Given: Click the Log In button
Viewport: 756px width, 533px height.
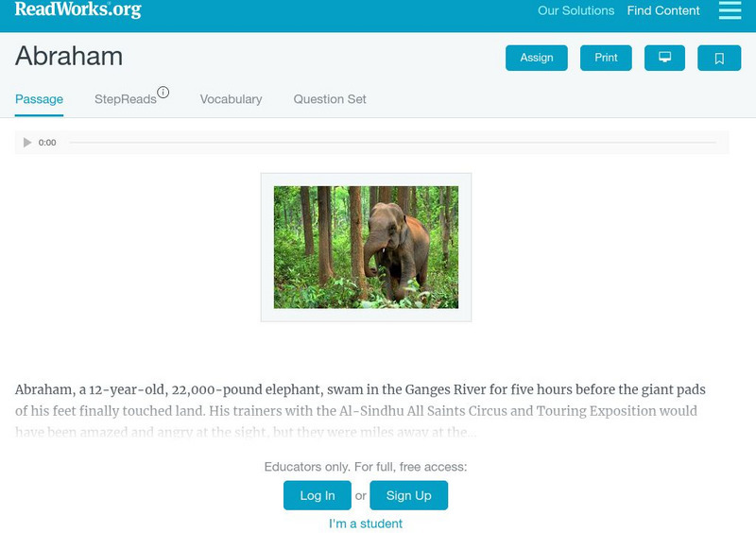Looking at the screenshot, I should coord(318,495).
